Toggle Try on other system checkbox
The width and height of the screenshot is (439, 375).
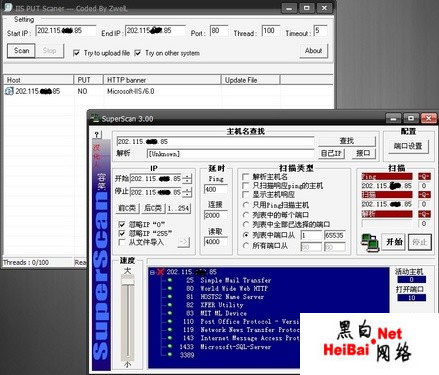pos(137,53)
